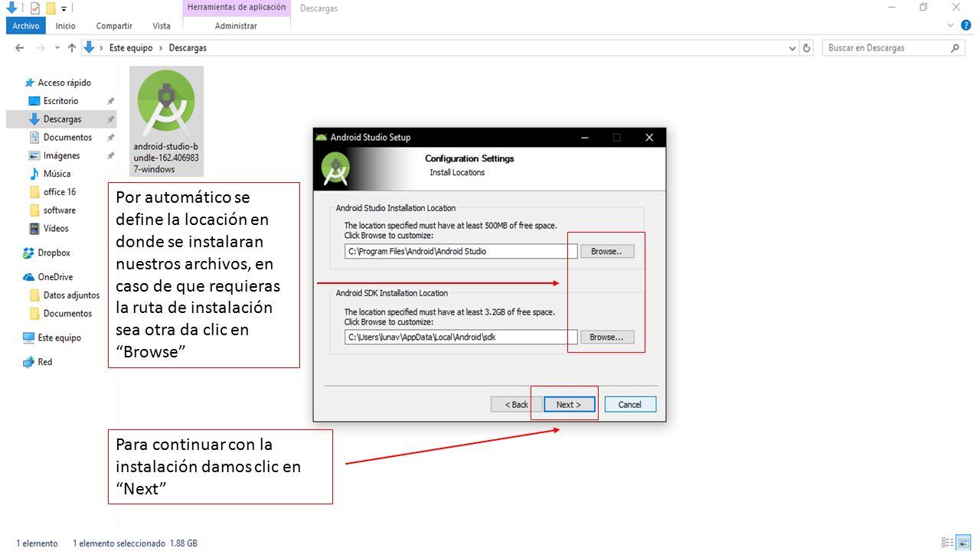Viewport: 980px width, 551px height.
Task: Click Browse for Android SDK location
Action: coord(607,337)
